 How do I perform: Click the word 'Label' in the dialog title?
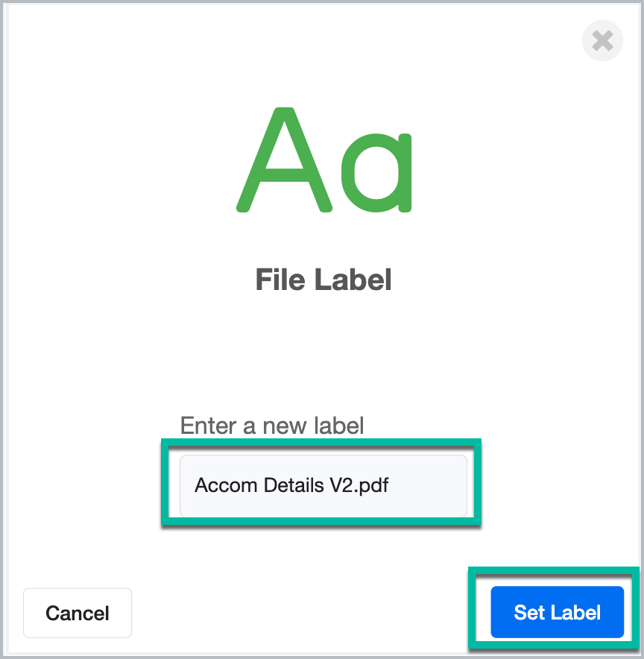353,280
